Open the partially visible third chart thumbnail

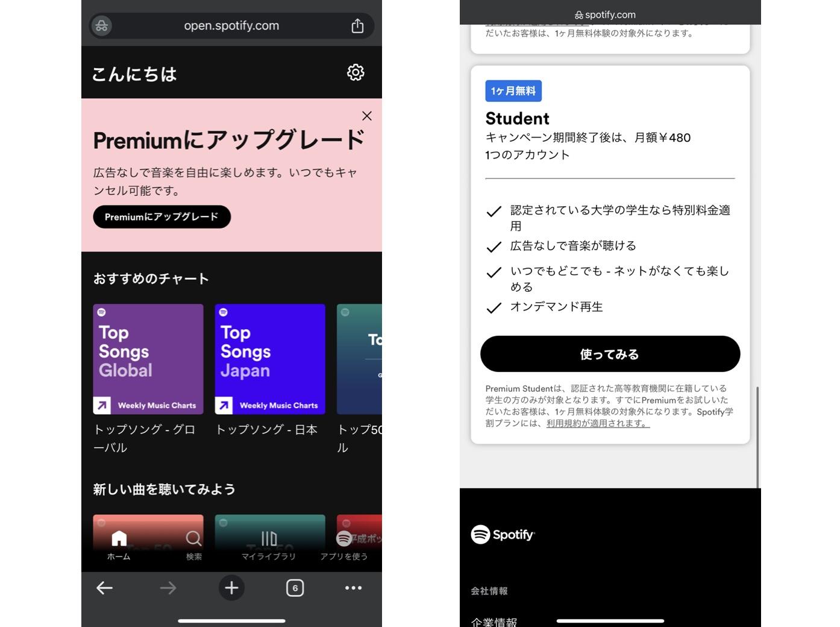click(x=359, y=359)
